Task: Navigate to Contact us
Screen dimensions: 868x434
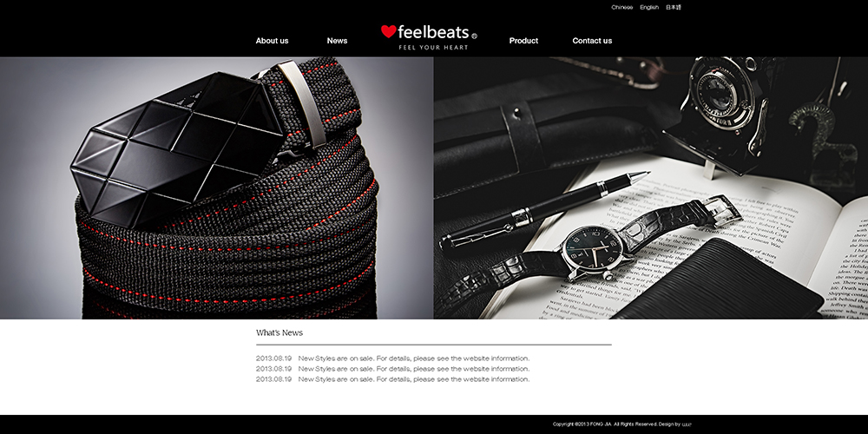Action: click(592, 41)
